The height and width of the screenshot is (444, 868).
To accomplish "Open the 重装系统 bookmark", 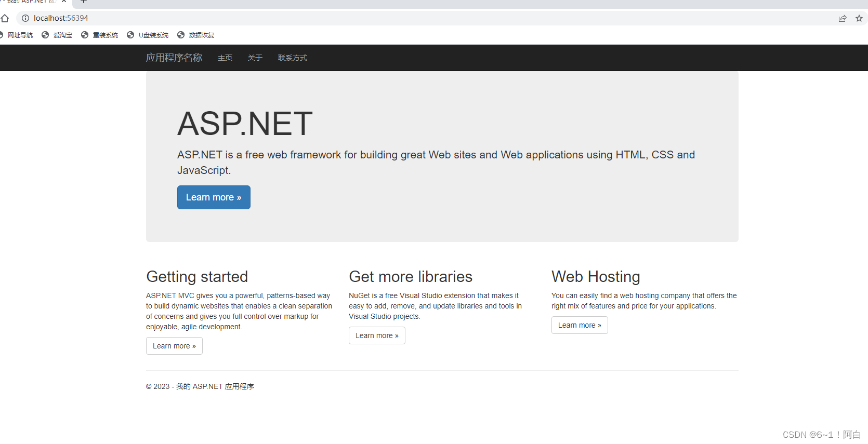I will (x=100, y=35).
